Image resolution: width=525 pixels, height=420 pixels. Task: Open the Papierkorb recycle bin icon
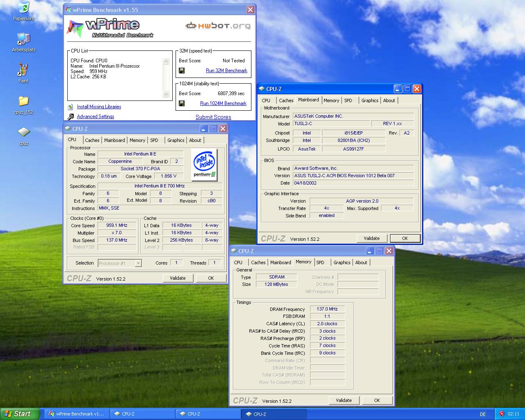point(23,8)
